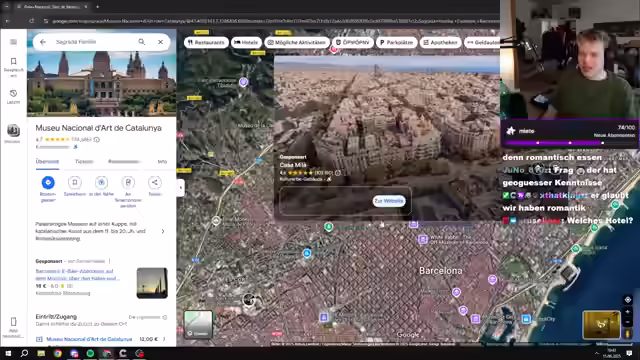Screen dimensions: 640x360
Task: Filter the map by Hotels chip
Action: pos(246,42)
